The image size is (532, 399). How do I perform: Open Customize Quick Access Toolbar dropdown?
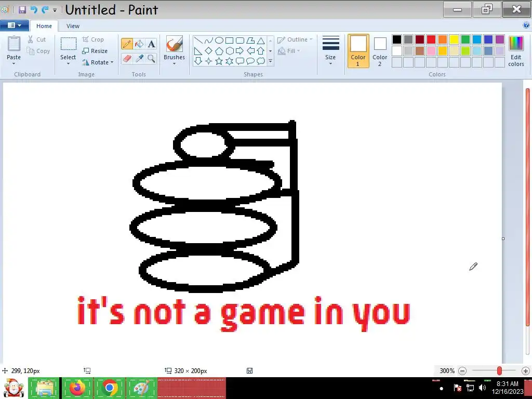[55, 10]
